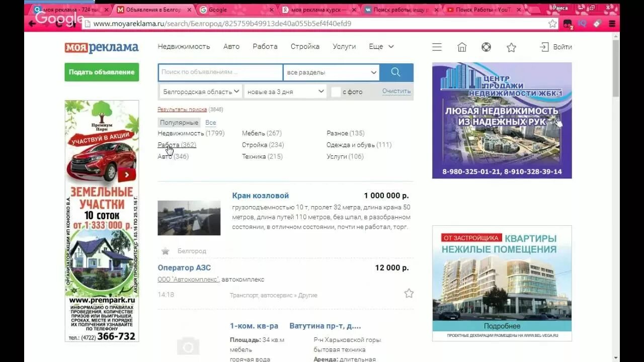Star the Оператор АЗС listing
Viewport: 644px width, 362px height.
tap(409, 293)
